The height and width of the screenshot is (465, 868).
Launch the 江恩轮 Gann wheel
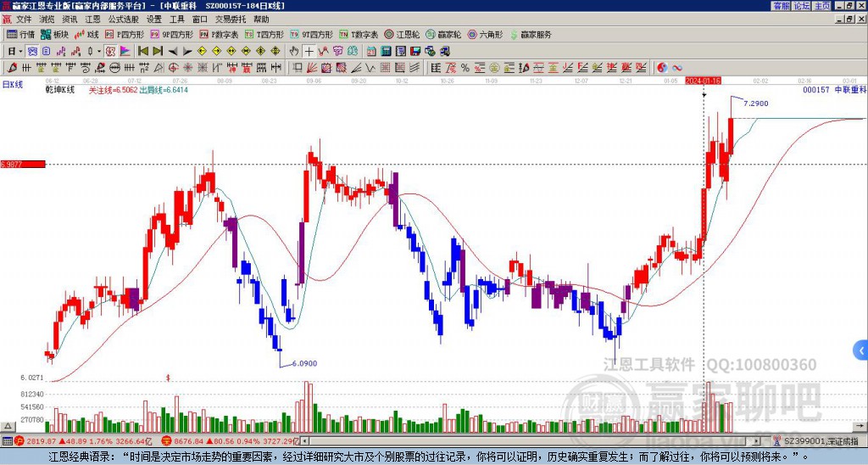(x=401, y=35)
